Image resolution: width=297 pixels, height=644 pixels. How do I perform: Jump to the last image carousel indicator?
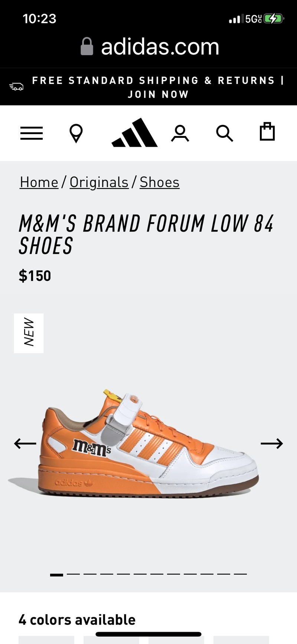click(x=240, y=575)
